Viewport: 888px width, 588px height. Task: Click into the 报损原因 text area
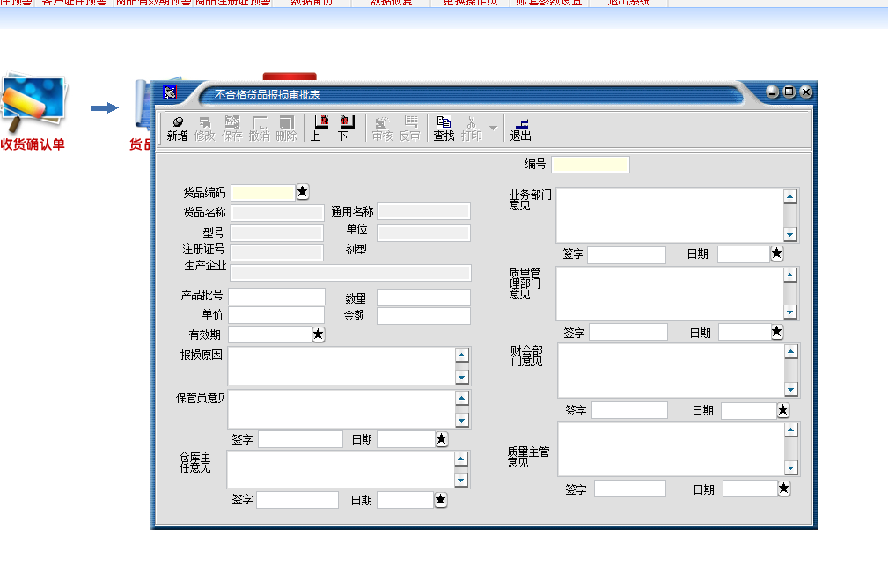tap(341, 366)
